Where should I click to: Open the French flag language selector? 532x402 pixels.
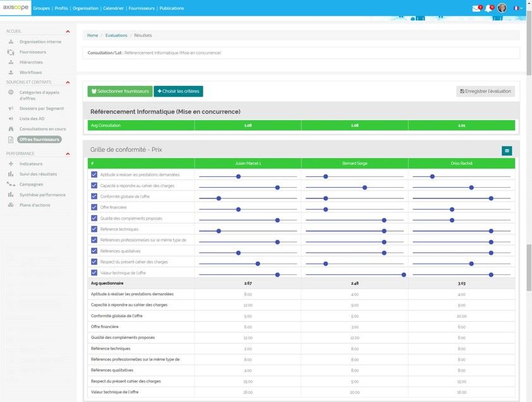(x=517, y=8)
